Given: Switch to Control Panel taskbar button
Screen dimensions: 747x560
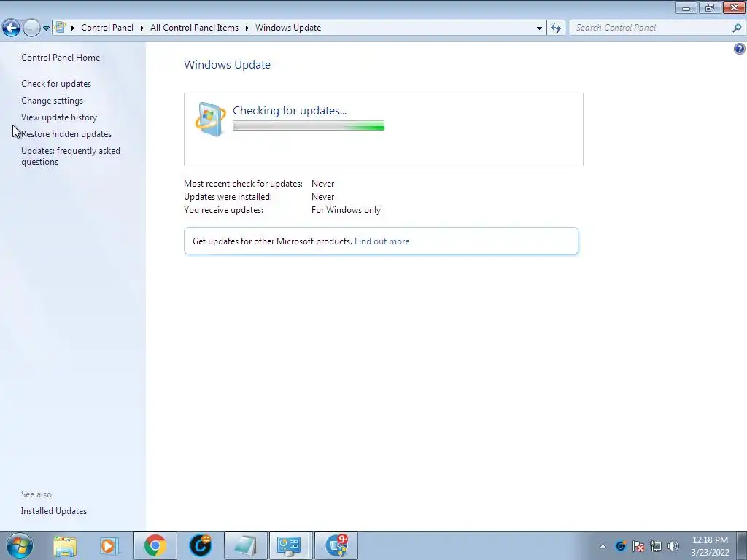Looking at the screenshot, I should click(290, 545).
